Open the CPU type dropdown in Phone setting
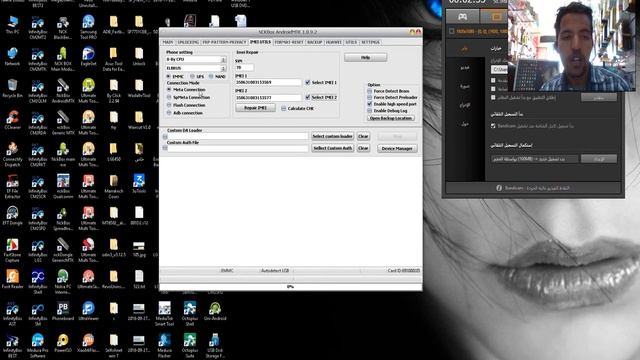Viewport: 640px width, 360px height. 223,60
